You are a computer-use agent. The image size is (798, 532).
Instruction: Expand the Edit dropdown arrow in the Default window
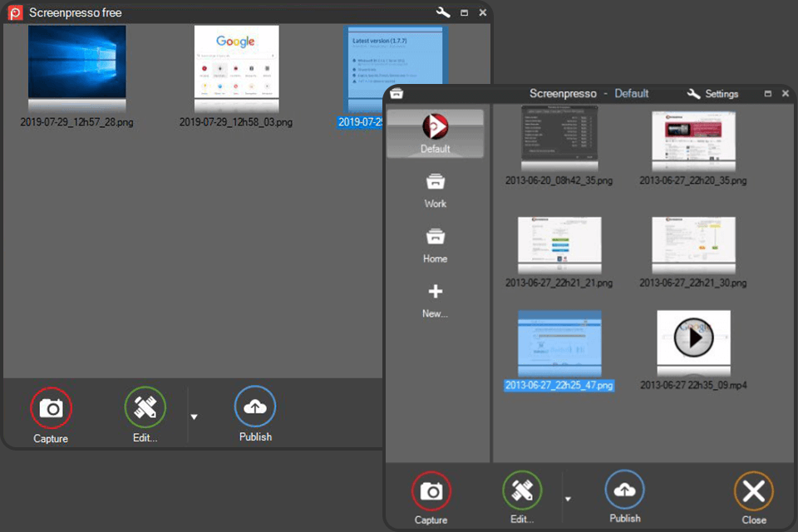click(569, 499)
